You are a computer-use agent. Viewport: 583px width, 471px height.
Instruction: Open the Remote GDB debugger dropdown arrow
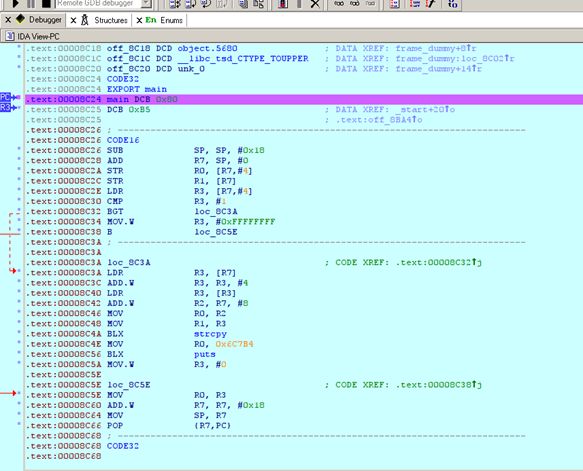tap(147, 4)
